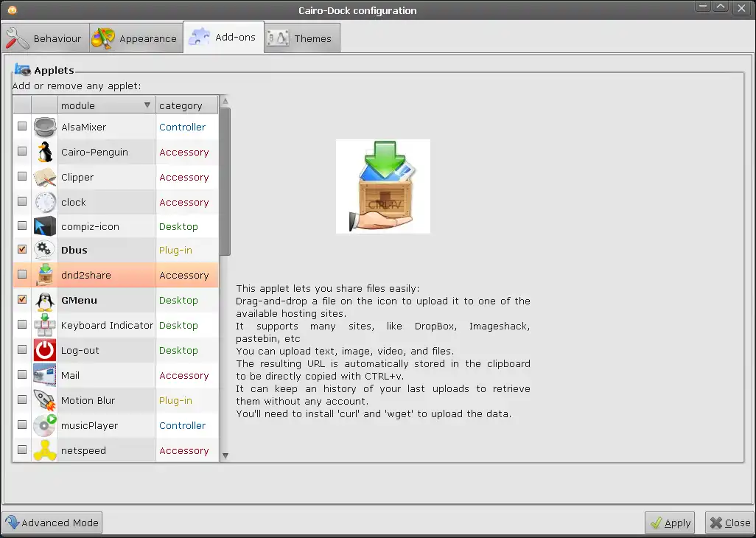Select the Log-out module name
The image size is (756, 538).
[x=80, y=351]
